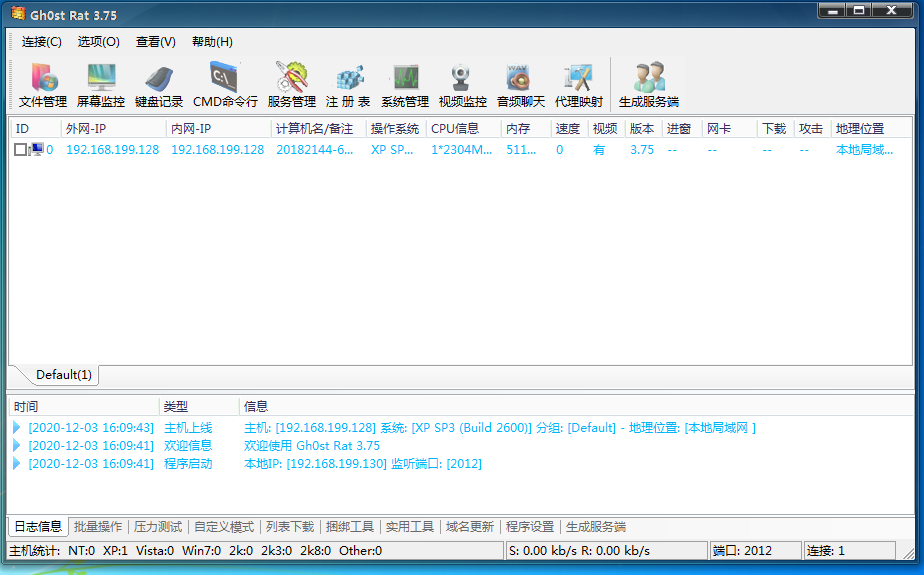The width and height of the screenshot is (924, 575).
Task: Select the log message 欢迎使用 Gh0st Rat 3.75
Action: tap(312, 445)
